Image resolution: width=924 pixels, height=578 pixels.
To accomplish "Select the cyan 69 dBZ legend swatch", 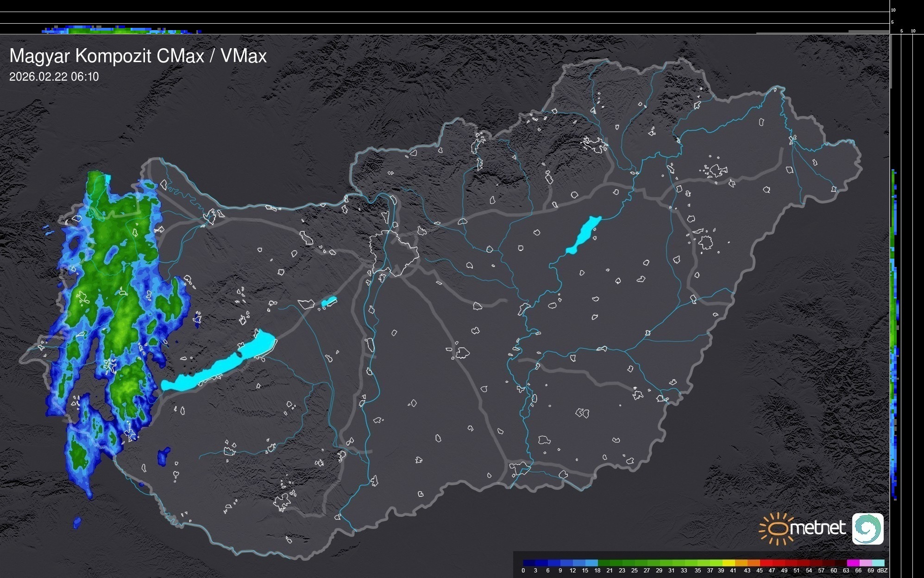I will point(878,563).
